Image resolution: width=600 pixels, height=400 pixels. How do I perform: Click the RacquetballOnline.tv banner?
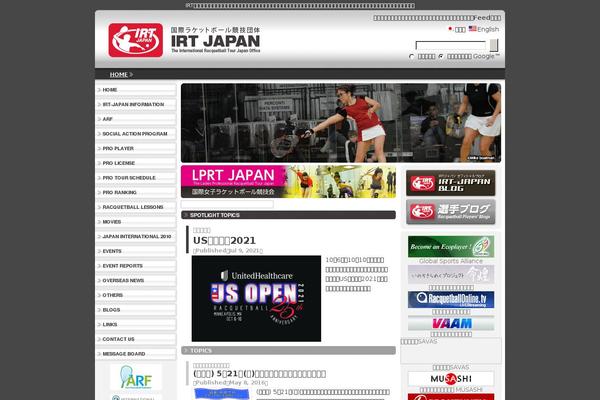(x=451, y=300)
